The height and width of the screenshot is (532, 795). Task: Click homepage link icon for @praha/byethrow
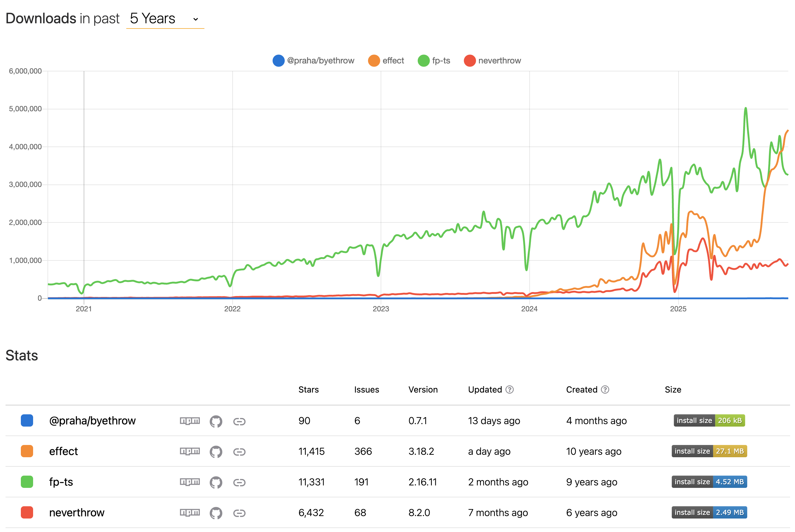coord(239,421)
